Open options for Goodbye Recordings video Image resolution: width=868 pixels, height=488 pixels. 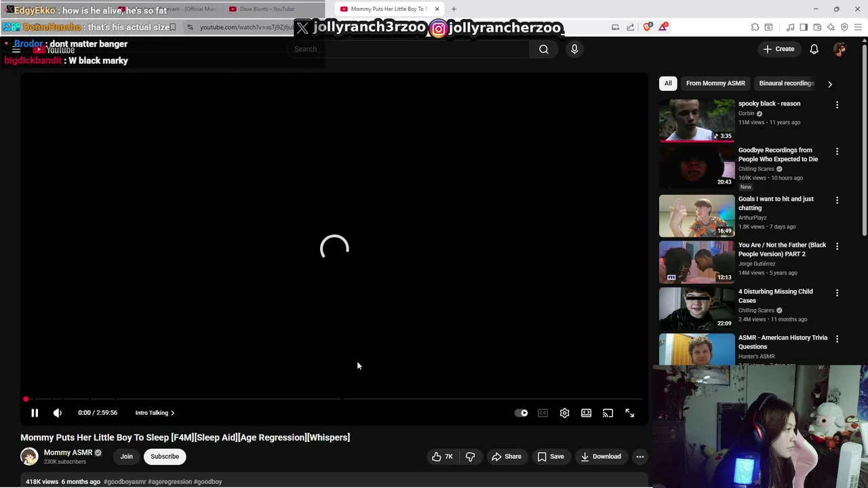pyautogui.click(x=837, y=152)
